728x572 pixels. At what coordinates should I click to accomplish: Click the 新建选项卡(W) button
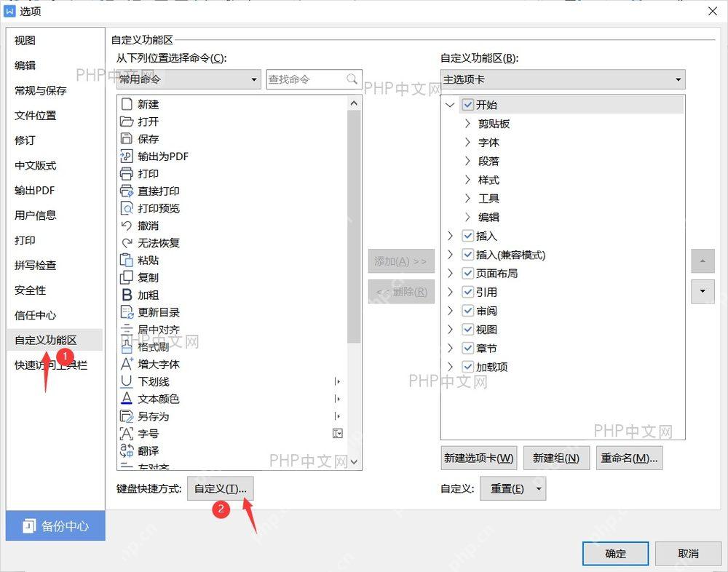(479, 458)
